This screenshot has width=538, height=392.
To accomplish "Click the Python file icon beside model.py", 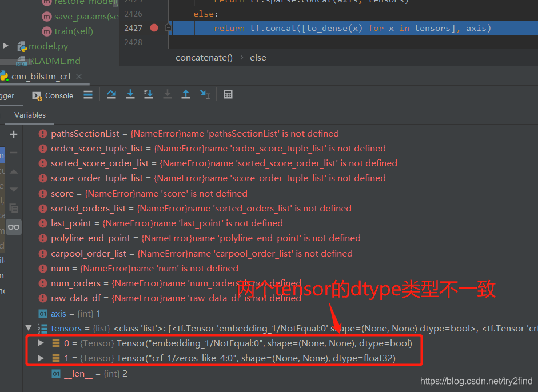I will (23, 46).
